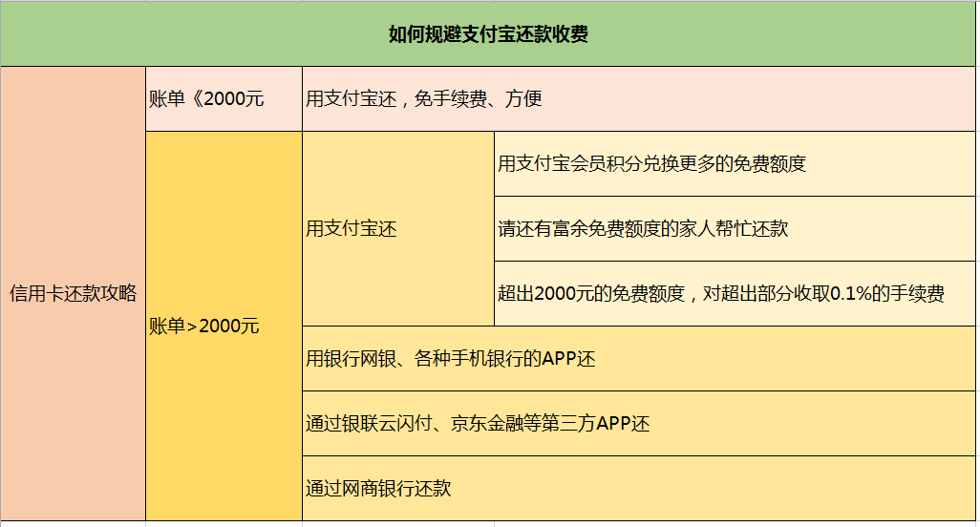Click 请还有富余免费额度的家人帮忙还款 cell
The height and width of the screenshot is (527, 980).
[735, 228]
